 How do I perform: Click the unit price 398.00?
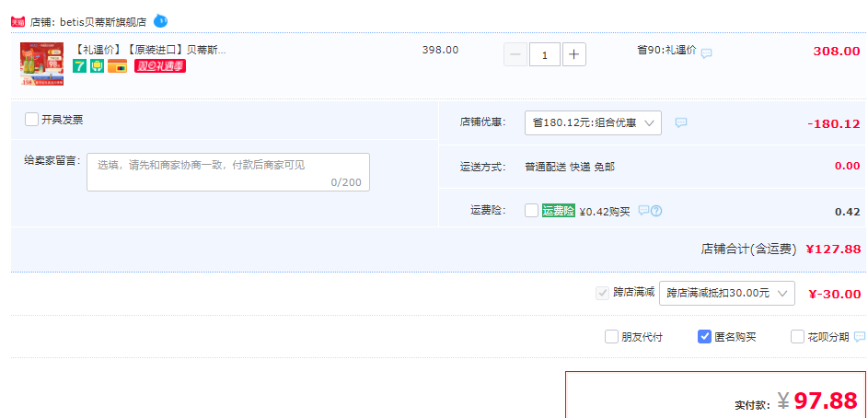(x=440, y=50)
